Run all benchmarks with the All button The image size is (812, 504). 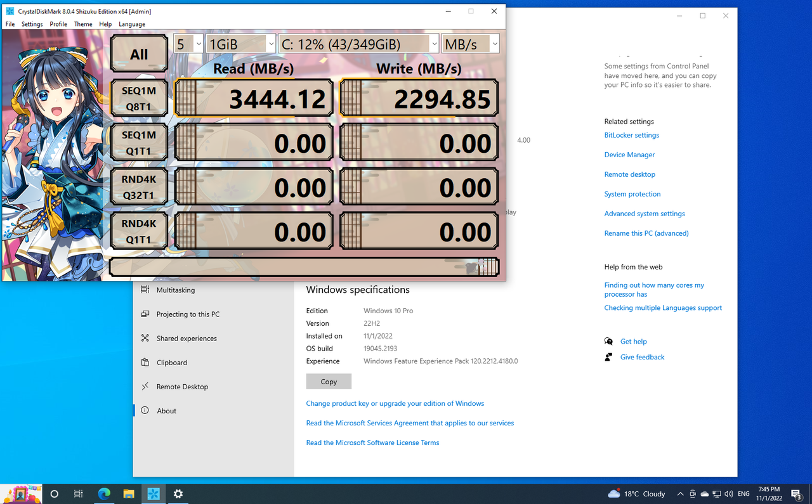pos(139,54)
